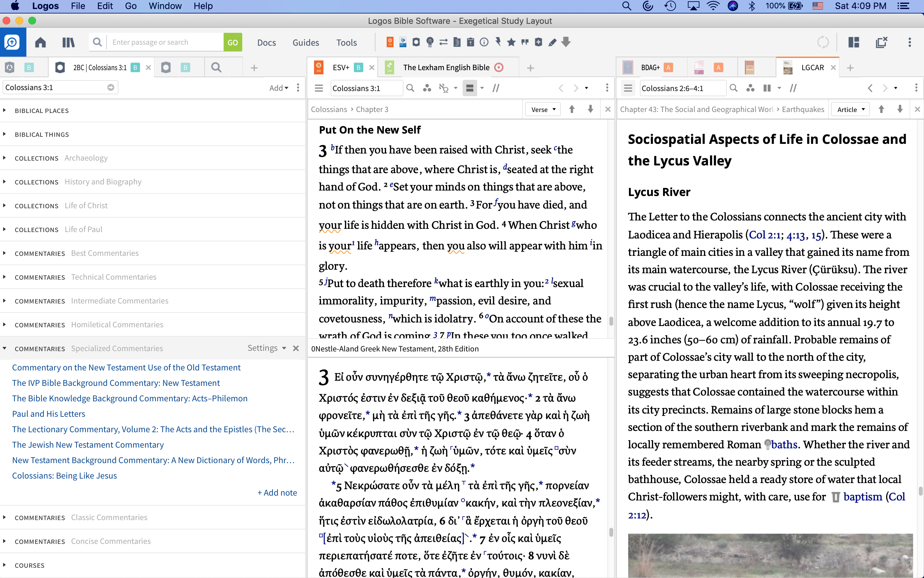
Task: Open the Logos home page
Action: tap(40, 42)
